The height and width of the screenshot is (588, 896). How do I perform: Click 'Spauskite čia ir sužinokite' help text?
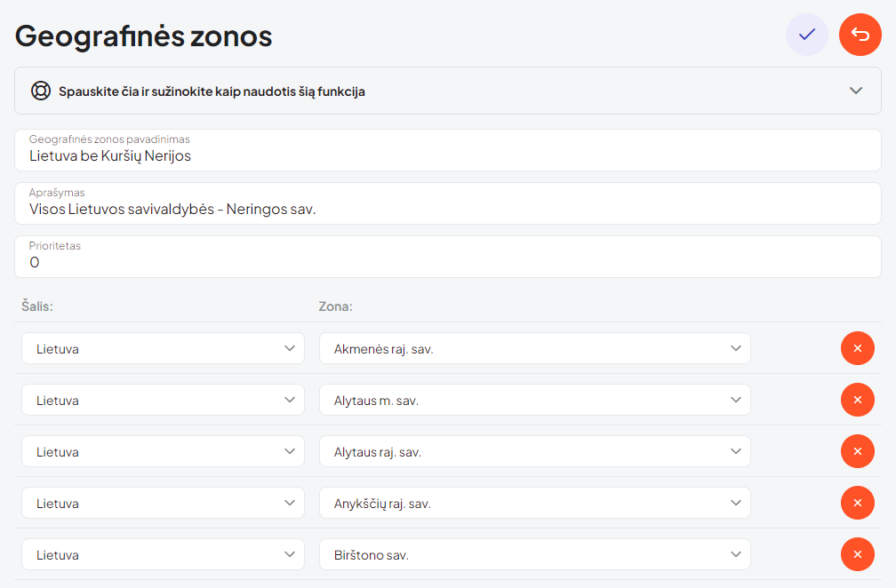212,91
